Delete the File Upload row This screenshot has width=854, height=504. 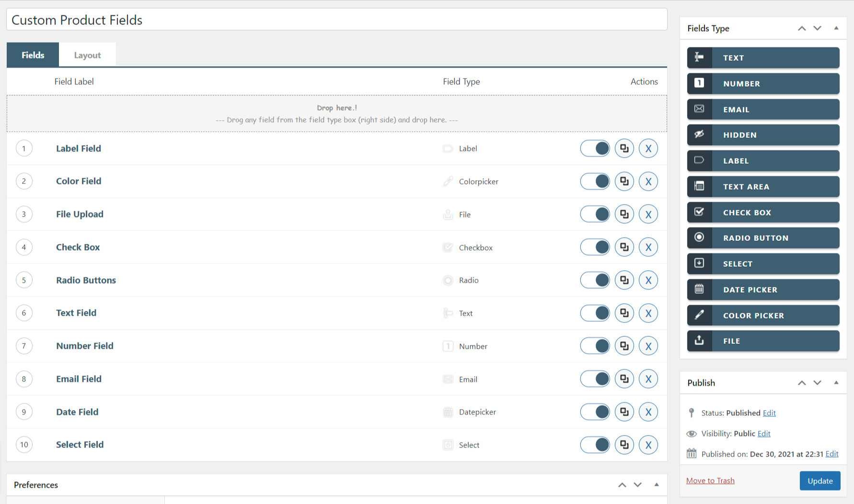[648, 214]
